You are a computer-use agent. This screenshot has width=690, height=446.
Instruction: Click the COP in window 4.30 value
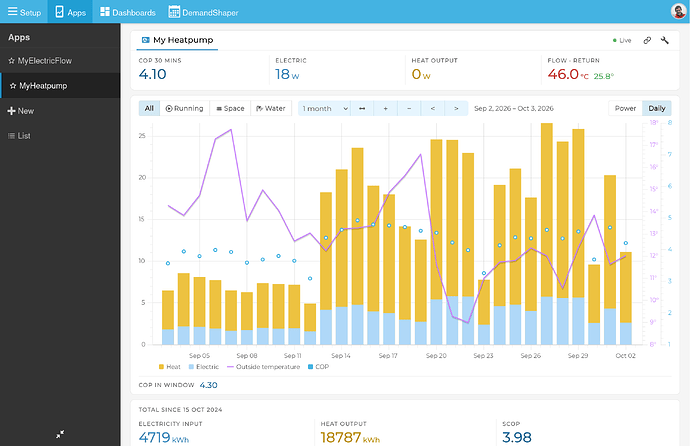(x=208, y=385)
